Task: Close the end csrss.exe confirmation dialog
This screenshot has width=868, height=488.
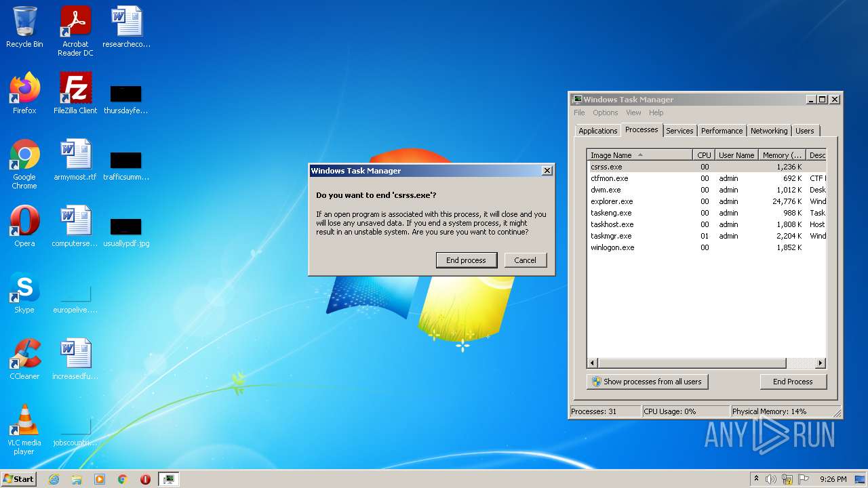Action: (547, 171)
